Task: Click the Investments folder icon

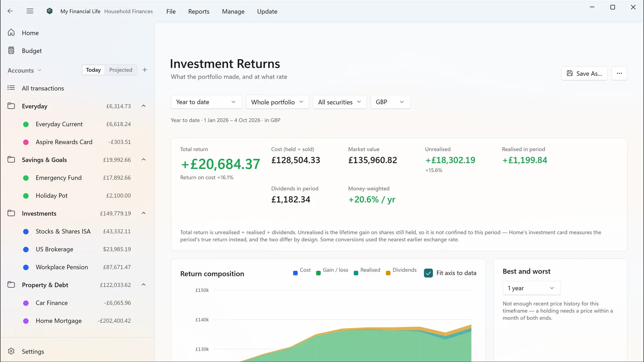Action: 11,214
